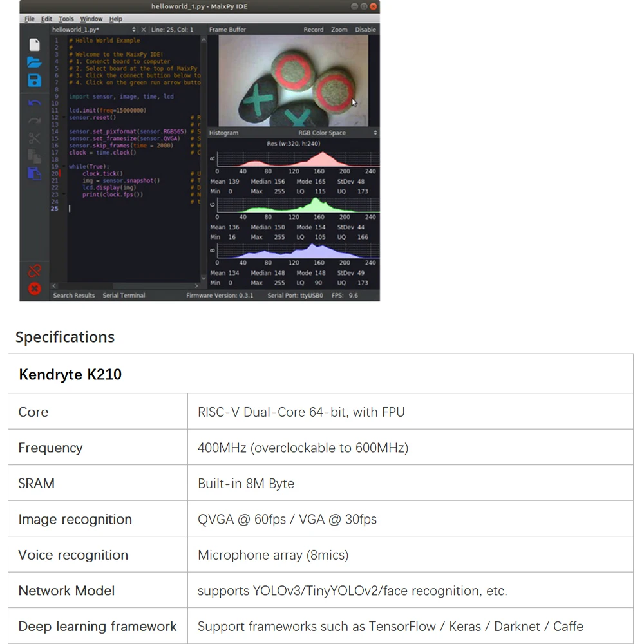This screenshot has height=644, width=644.
Task: Collapse the while(True) fold arrow at line 19
Action: coord(64,166)
